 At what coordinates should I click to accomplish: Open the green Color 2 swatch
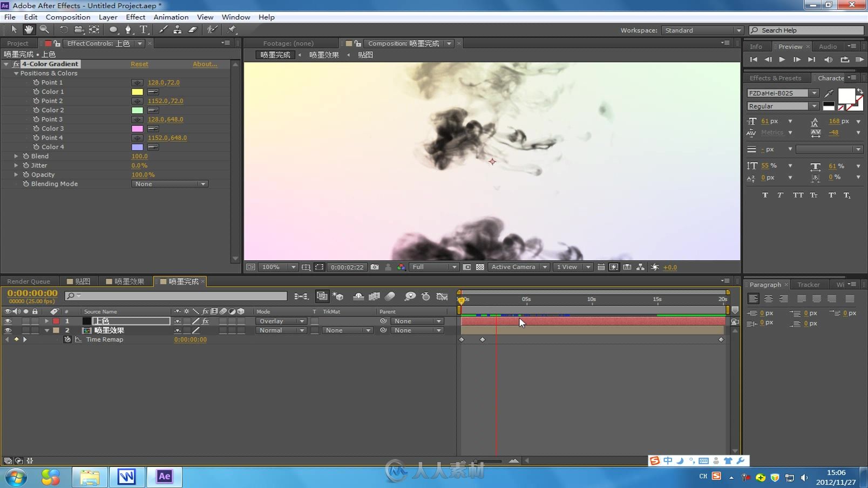138,110
